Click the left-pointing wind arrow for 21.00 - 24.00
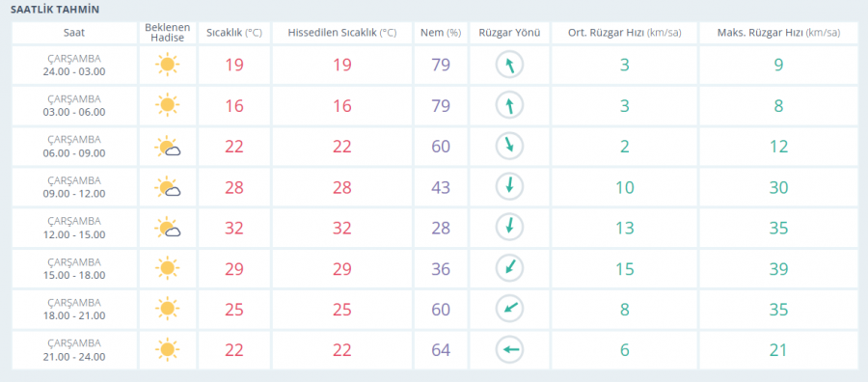This screenshot has height=382, width=868. [x=509, y=350]
